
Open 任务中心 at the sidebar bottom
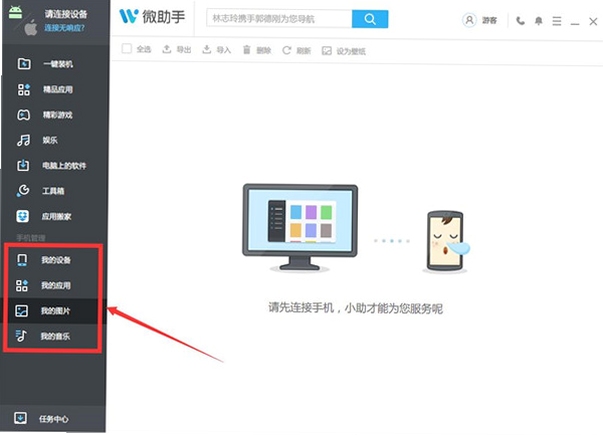pyautogui.click(x=54, y=418)
